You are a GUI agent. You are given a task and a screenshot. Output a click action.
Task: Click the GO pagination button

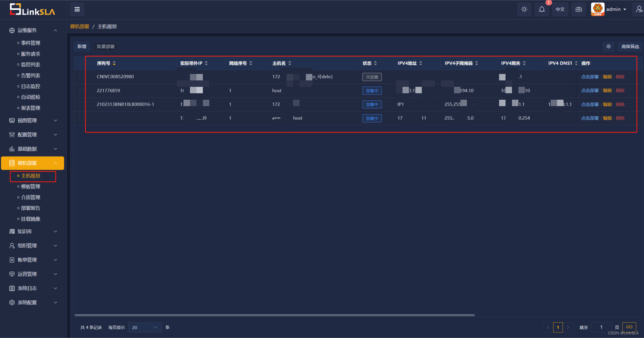click(x=629, y=327)
